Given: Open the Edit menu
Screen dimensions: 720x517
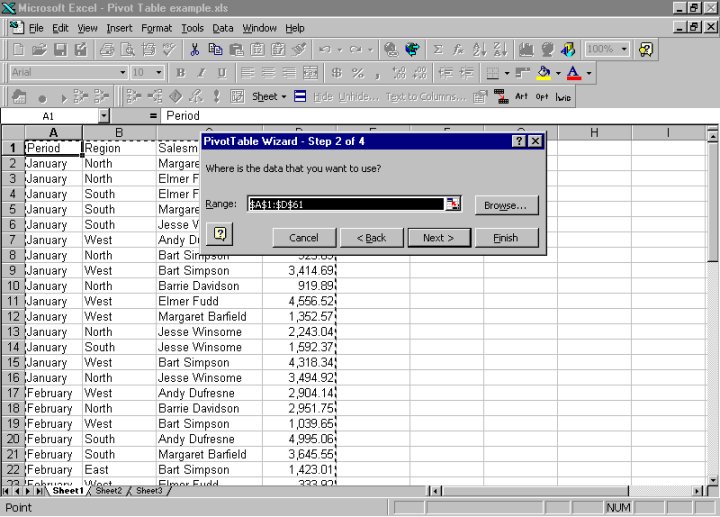Looking at the screenshot, I should (x=60, y=28).
